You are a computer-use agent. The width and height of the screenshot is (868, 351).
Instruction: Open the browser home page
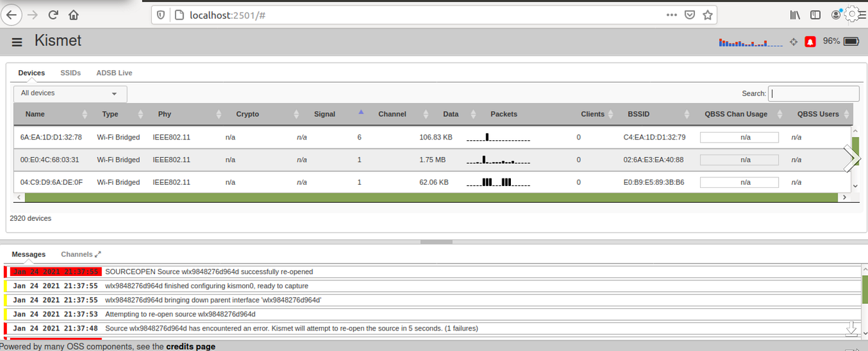74,15
